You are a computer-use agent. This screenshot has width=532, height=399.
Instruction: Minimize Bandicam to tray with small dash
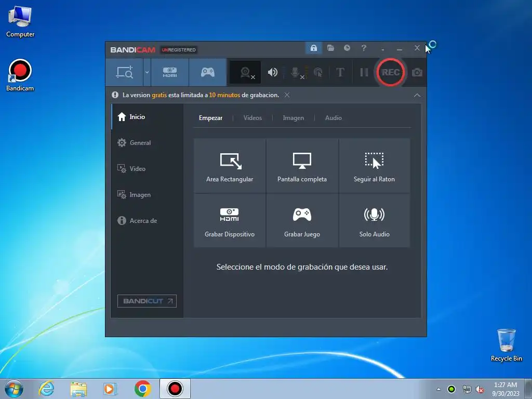click(383, 49)
